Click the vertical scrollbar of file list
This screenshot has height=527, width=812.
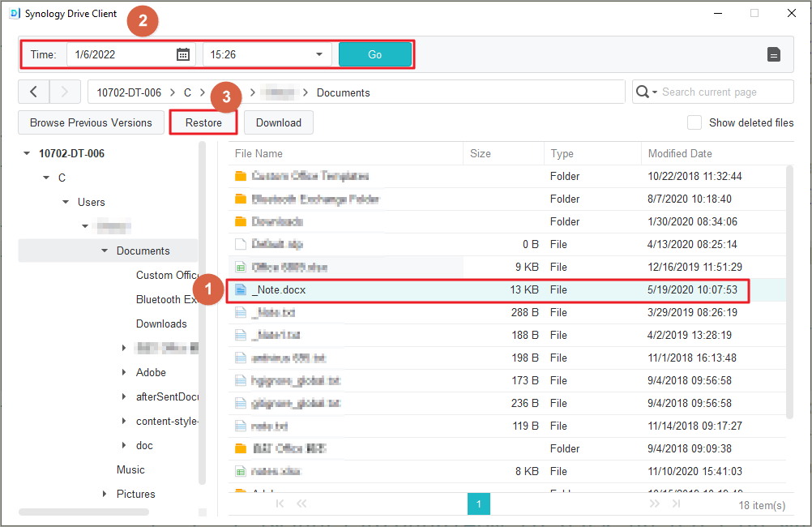[790, 292]
